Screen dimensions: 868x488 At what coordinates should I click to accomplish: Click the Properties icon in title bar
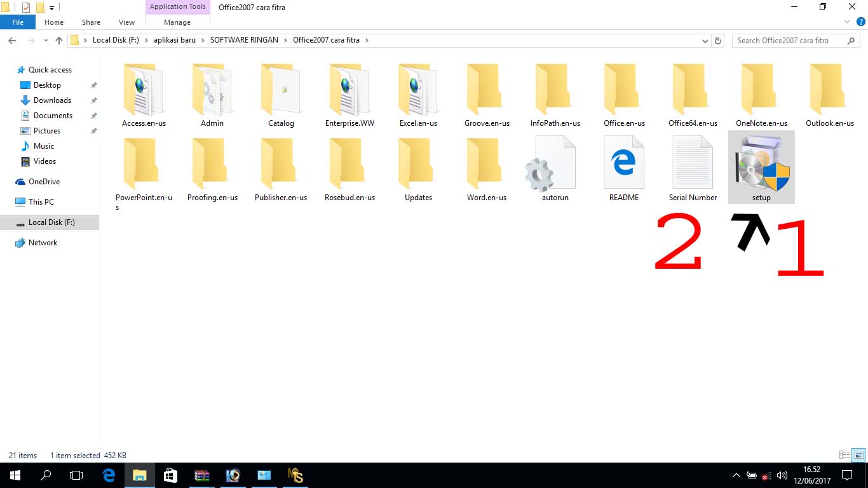click(x=26, y=8)
